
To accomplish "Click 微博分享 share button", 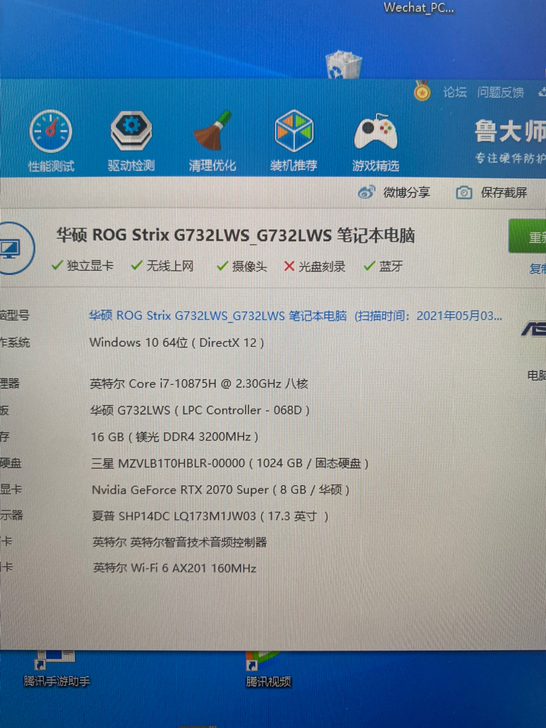I will [394, 192].
